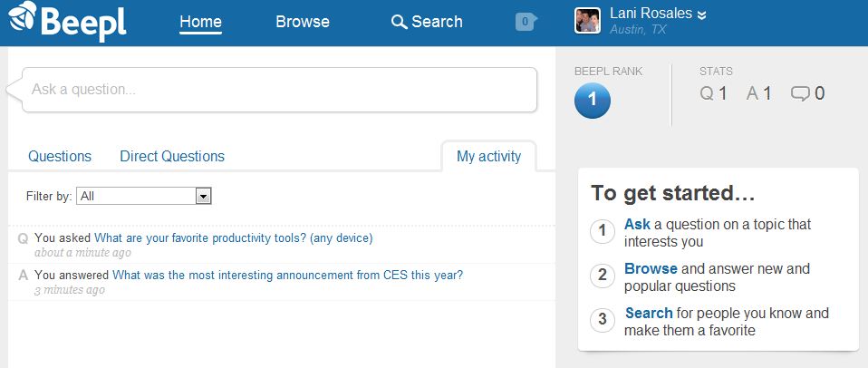Switch to the Direct Questions tab
This screenshot has height=368, width=868.
pyautogui.click(x=172, y=156)
